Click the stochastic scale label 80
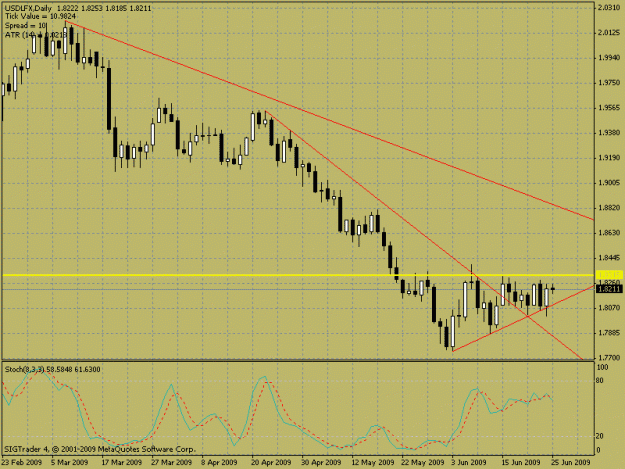 600,381
